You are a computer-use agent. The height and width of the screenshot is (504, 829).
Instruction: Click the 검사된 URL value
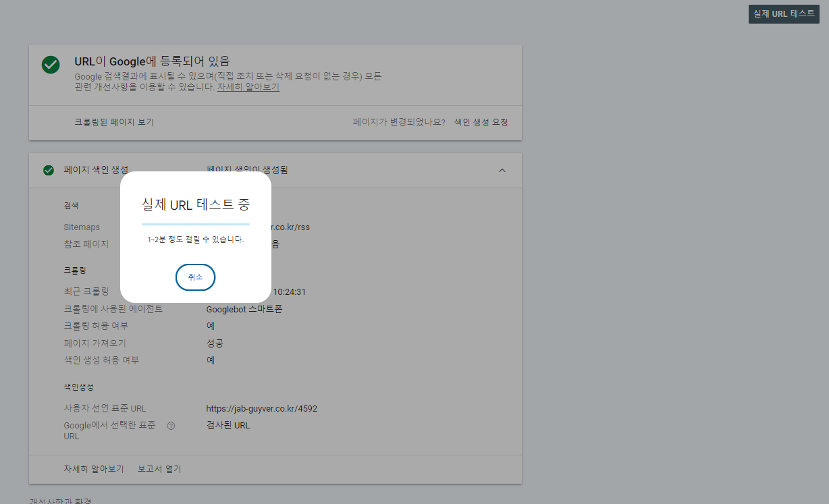[x=228, y=426]
